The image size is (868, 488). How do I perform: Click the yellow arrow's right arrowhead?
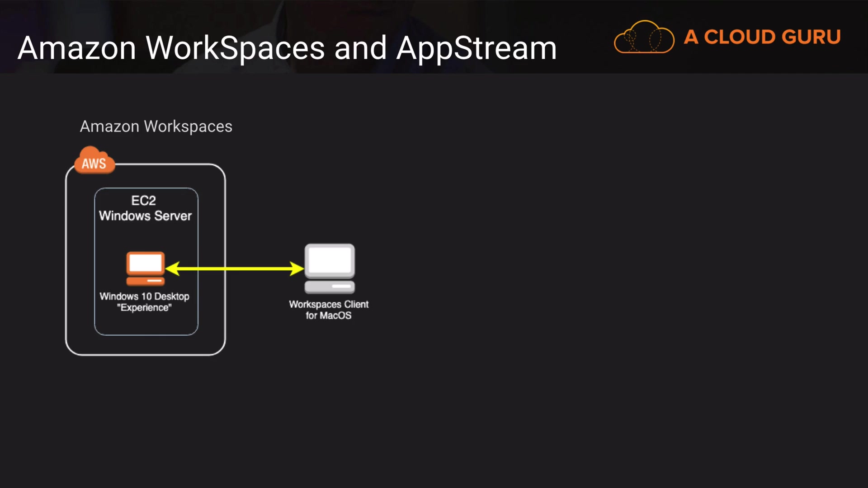tap(297, 269)
